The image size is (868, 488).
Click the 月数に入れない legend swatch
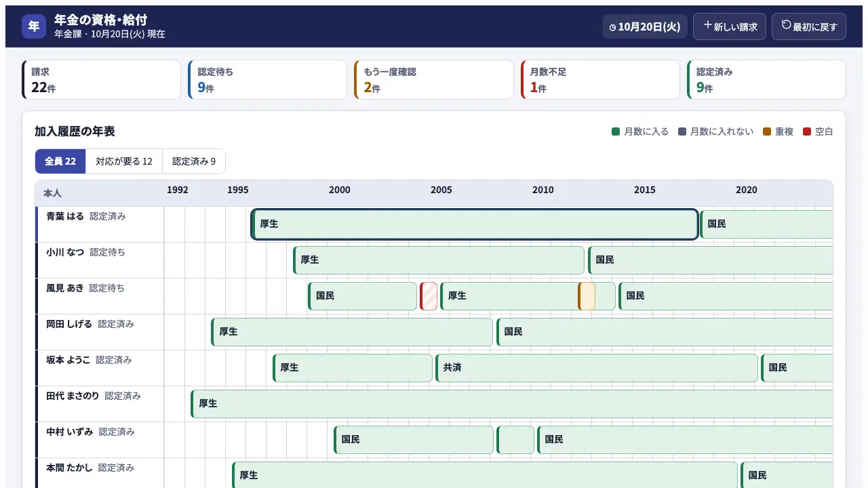click(682, 131)
